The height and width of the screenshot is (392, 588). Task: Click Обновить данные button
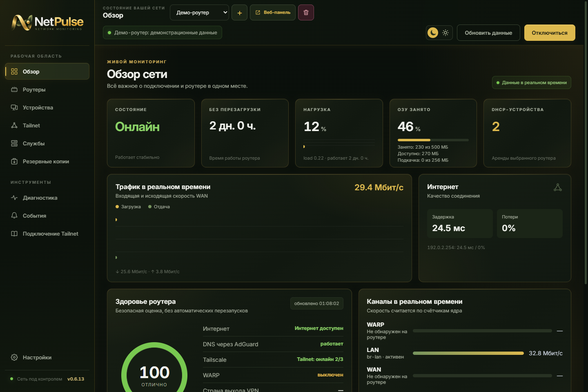tap(488, 33)
